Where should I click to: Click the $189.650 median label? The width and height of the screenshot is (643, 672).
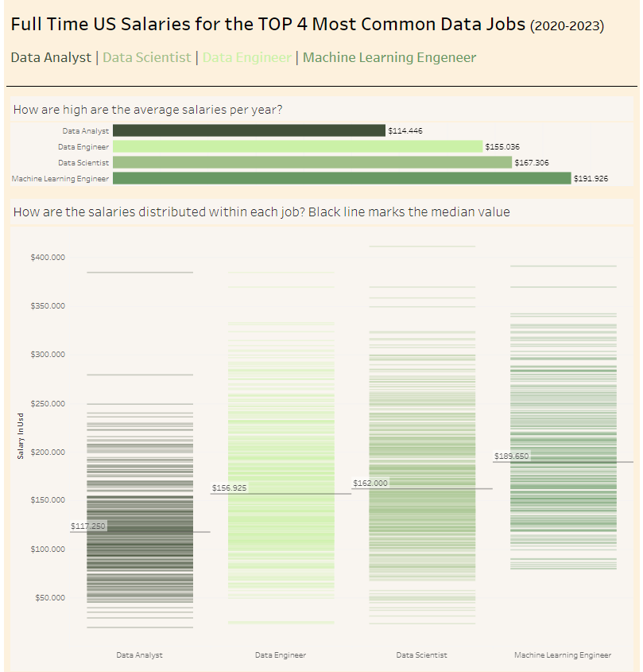511,456
